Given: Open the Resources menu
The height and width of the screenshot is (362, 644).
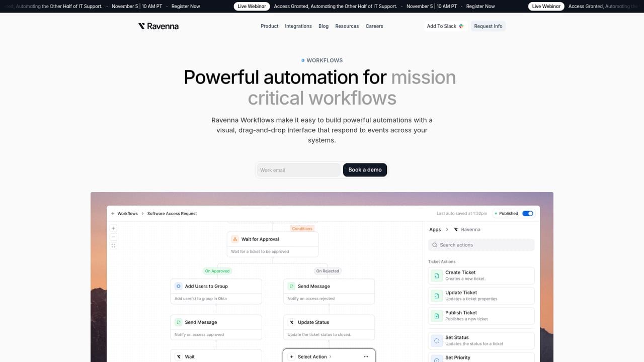Looking at the screenshot, I should (x=347, y=26).
